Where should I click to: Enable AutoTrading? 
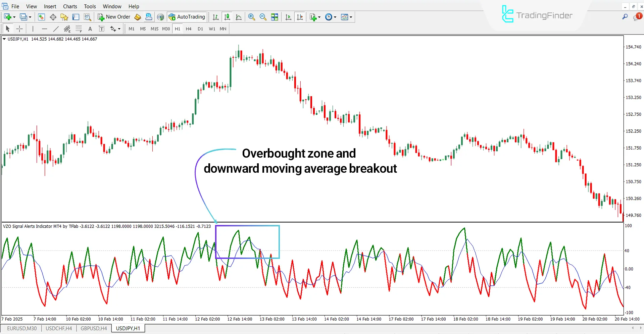click(x=187, y=17)
